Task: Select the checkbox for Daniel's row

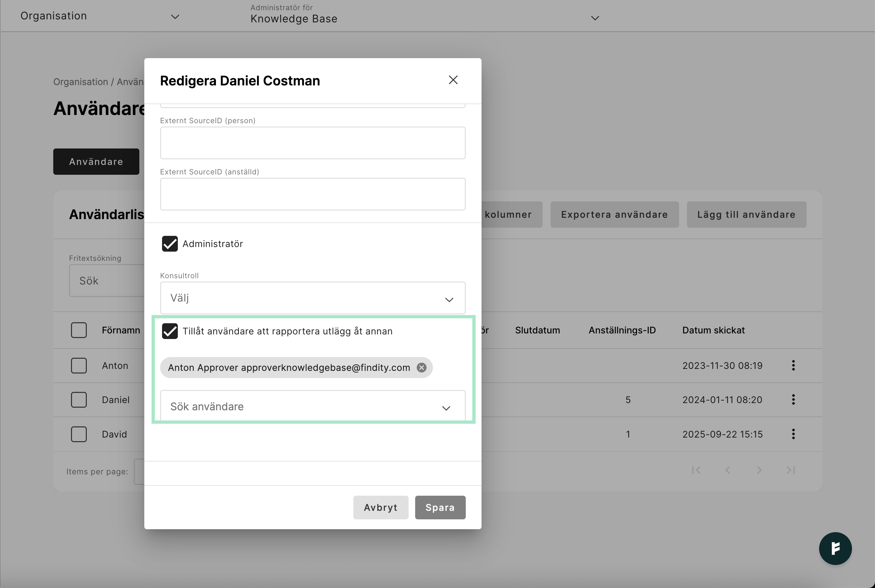Action: (79, 399)
